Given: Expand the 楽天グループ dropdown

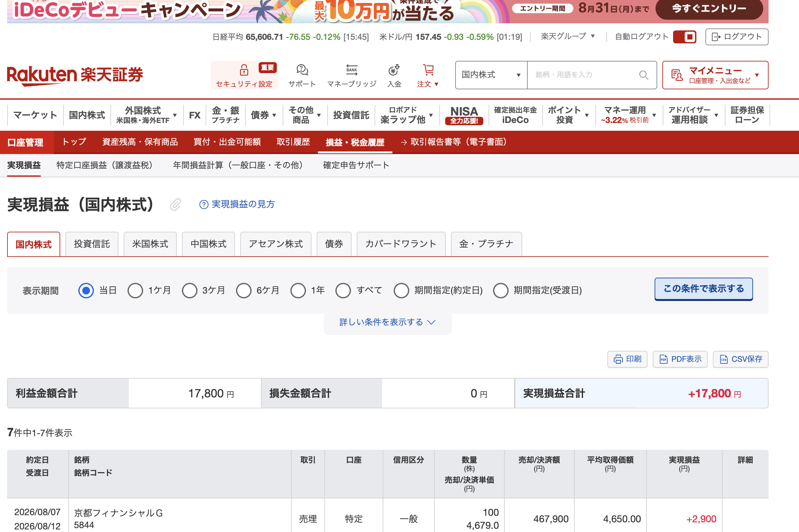Looking at the screenshot, I should click(x=568, y=36).
